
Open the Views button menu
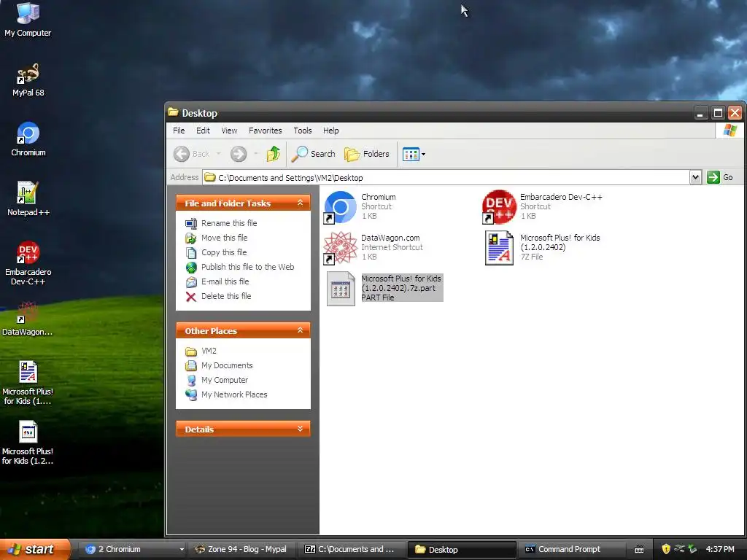[414, 154]
